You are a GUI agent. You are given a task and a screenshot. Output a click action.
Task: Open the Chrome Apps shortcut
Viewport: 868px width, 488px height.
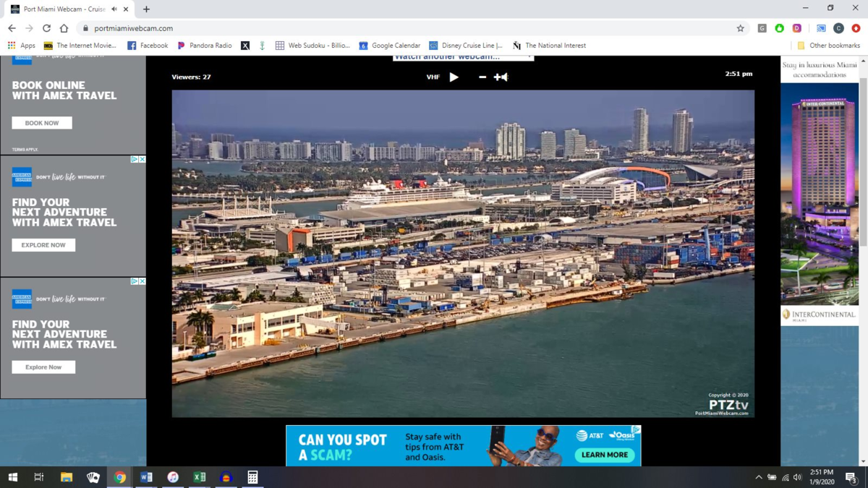[22, 46]
